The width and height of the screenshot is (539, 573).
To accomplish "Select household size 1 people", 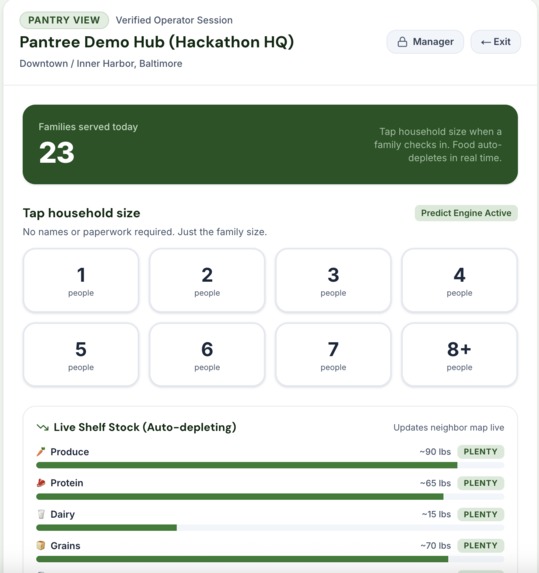I will pyautogui.click(x=81, y=280).
